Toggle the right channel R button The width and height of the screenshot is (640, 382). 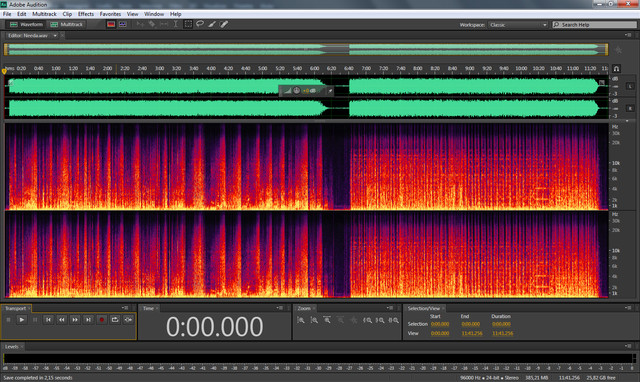point(630,108)
